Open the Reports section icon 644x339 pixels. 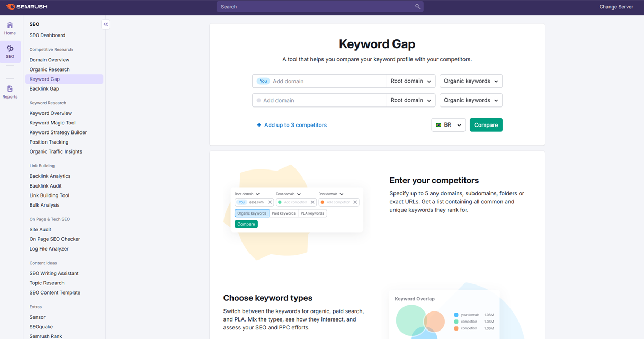point(10,92)
